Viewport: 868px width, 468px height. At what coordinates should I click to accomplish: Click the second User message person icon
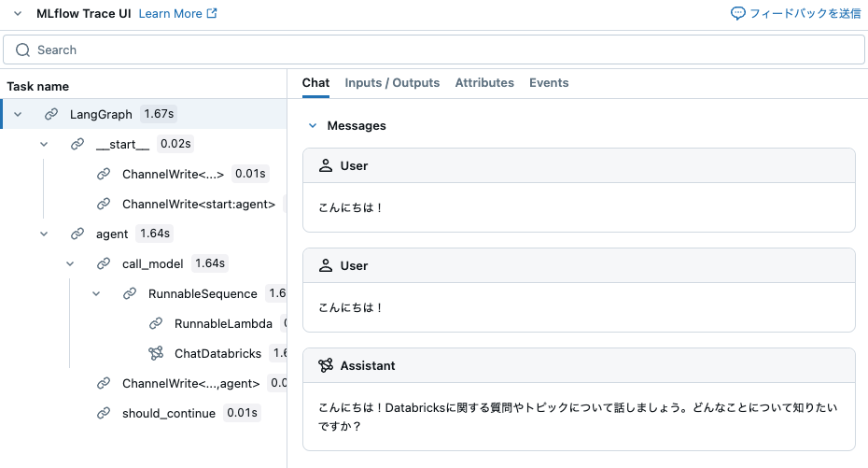pyautogui.click(x=326, y=265)
